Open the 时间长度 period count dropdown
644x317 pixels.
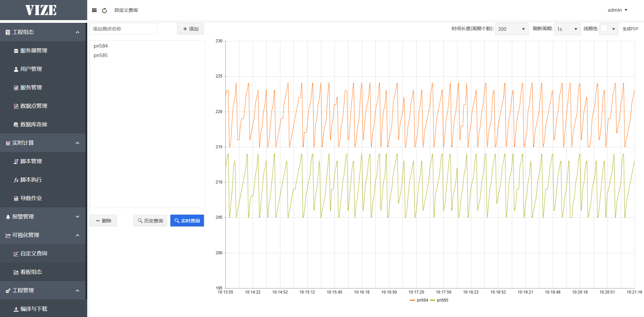[x=511, y=29]
